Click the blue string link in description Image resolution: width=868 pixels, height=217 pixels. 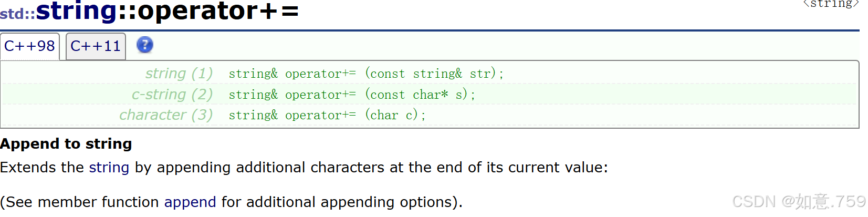coord(109,168)
